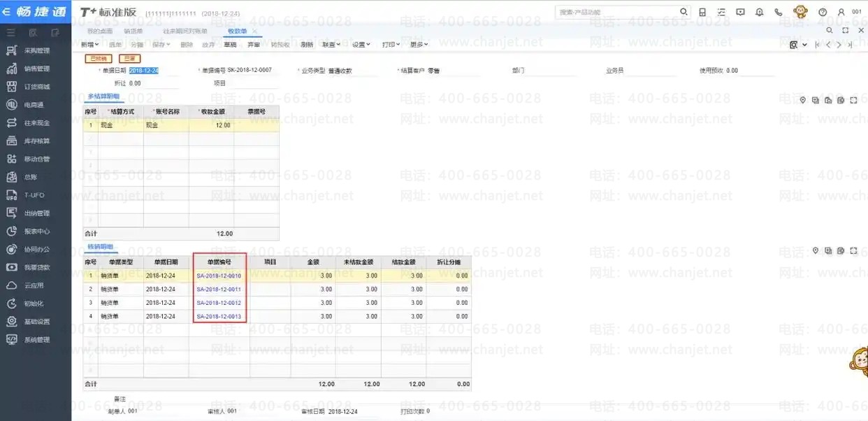Open the 更多 more options dropdown
The image size is (868, 421).
click(418, 45)
